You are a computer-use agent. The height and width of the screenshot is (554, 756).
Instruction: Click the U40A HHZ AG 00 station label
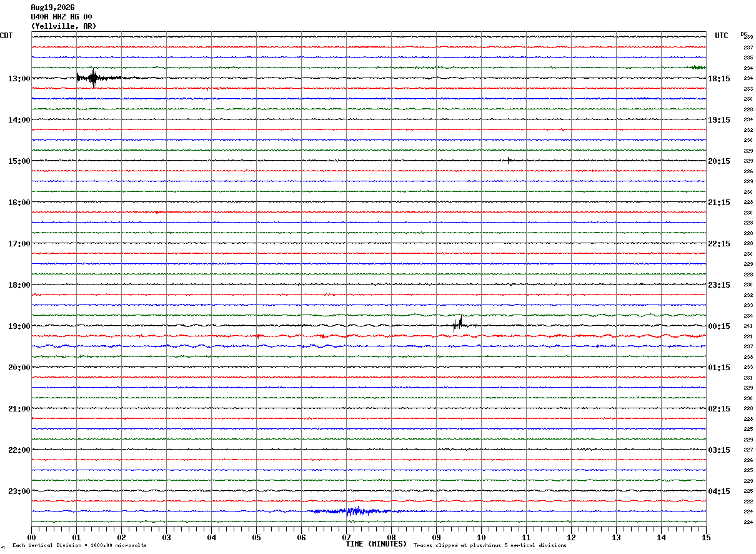tap(61, 17)
